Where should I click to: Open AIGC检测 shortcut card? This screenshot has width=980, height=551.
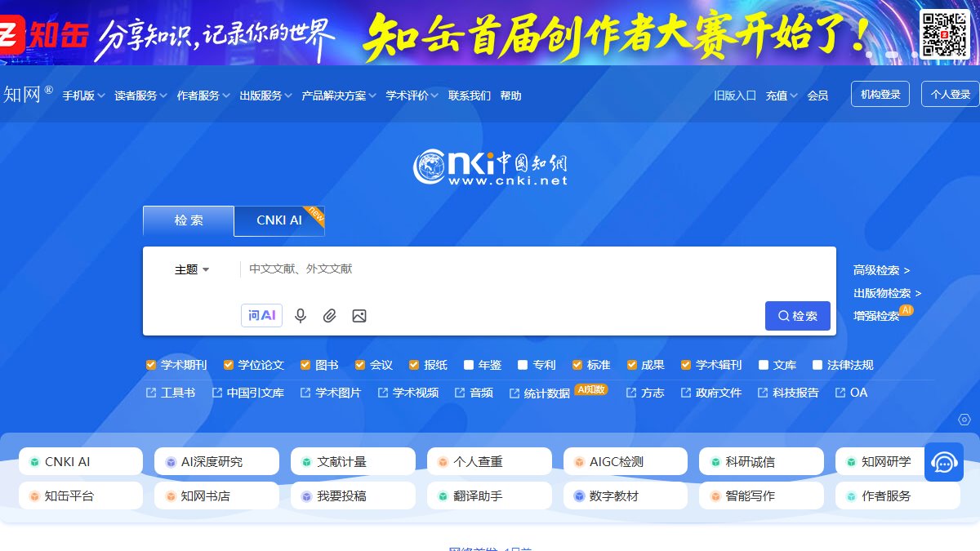pos(626,461)
